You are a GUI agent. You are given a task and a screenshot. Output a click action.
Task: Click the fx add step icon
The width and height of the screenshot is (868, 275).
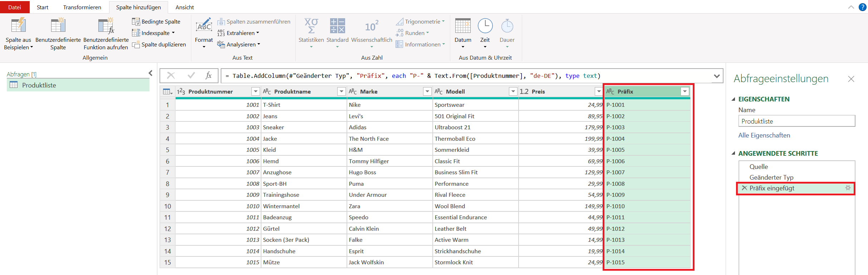click(209, 75)
